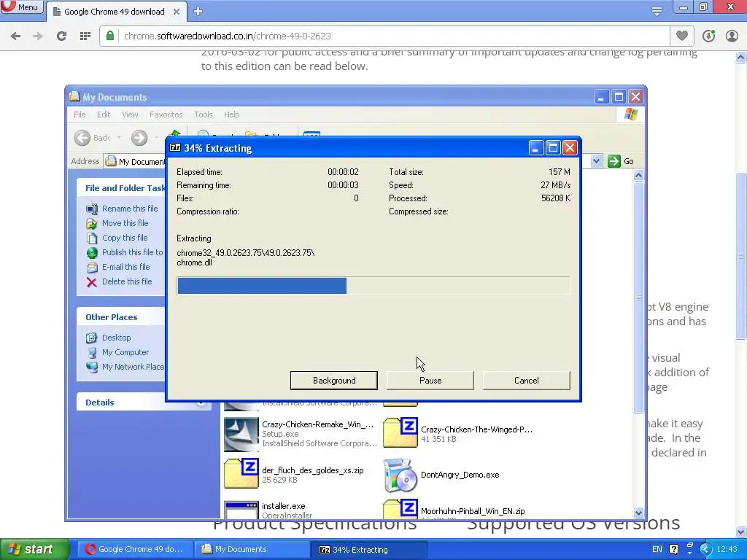Open Opera tab list menu icon
Screen dimensions: 747x560
(x=657, y=11)
